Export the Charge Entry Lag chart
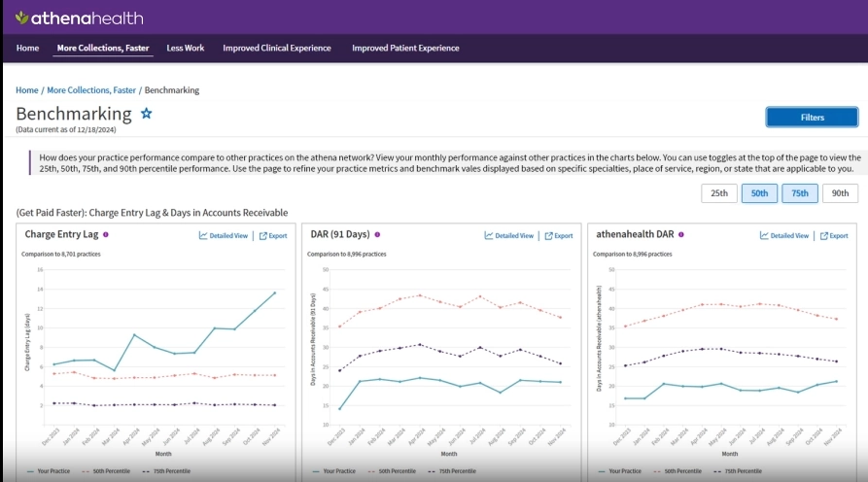This screenshot has height=482, width=868. pyautogui.click(x=273, y=236)
